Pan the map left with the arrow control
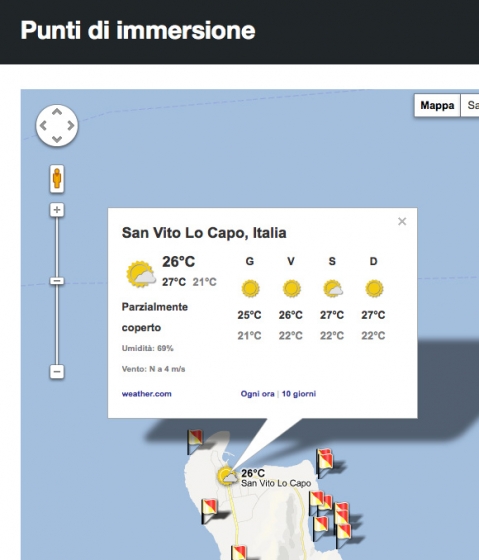The width and height of the screenshot is (479, 560). (43, 126)
